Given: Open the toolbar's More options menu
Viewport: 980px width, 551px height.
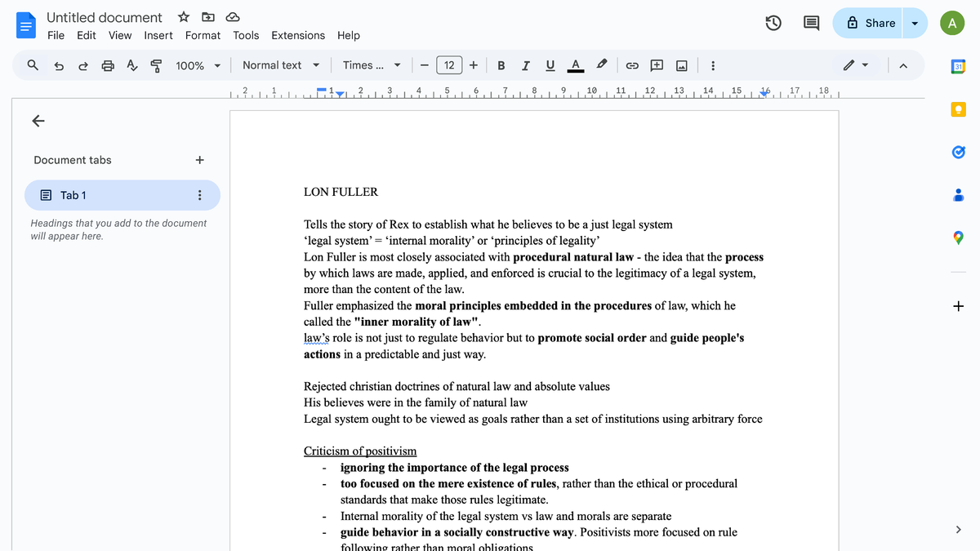Looking at the screenshot, I should tap(713, 65).
